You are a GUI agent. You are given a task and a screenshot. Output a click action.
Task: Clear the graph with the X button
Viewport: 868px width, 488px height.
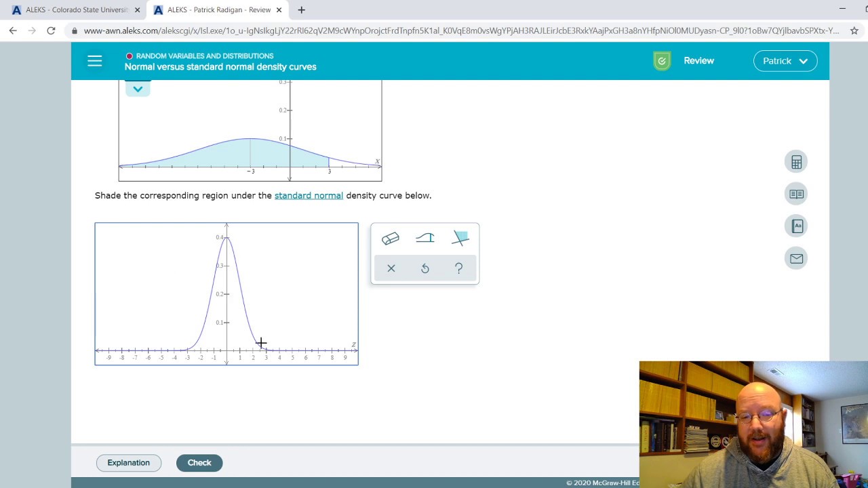click(x=391, y=268)
